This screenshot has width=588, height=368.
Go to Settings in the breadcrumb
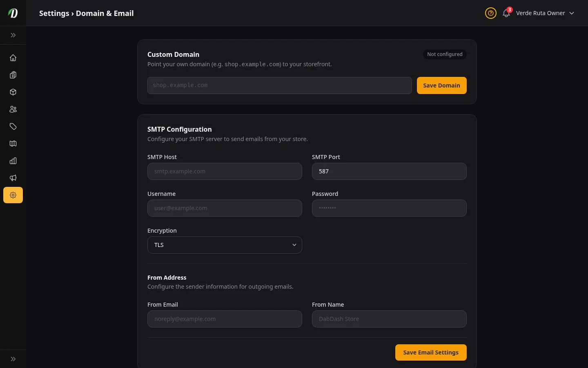point(54,13)
